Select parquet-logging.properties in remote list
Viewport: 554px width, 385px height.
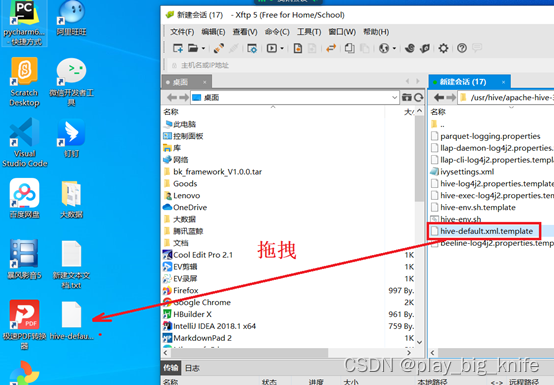[x=486, y=136]
